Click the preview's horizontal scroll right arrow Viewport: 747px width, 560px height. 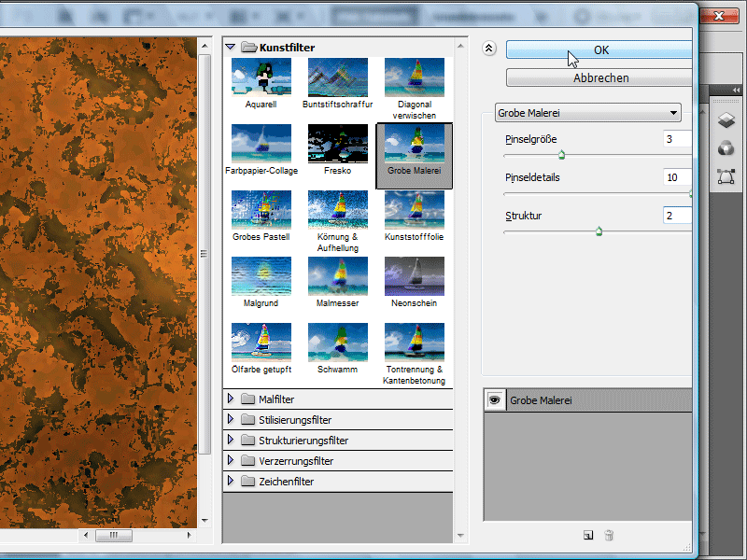click(x=190, y=535)
